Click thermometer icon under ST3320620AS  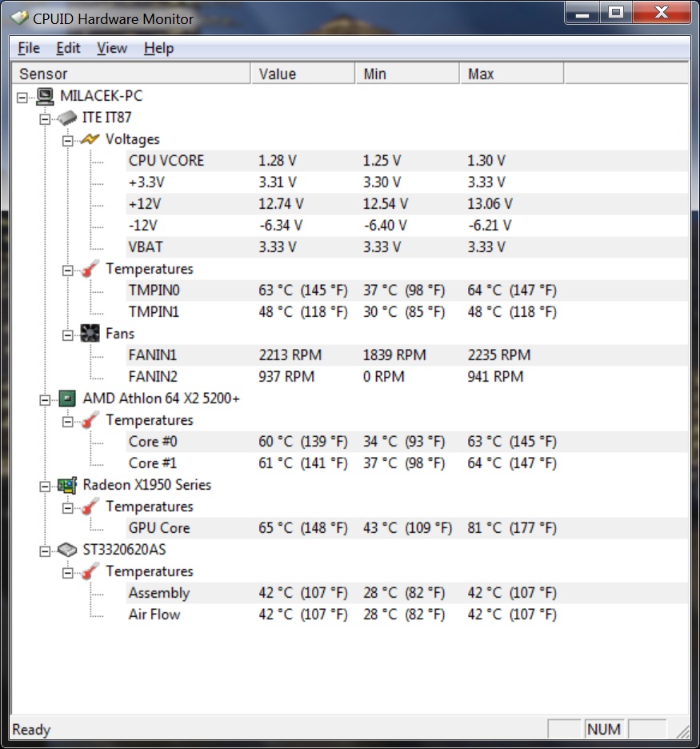[x=90, y=571]
